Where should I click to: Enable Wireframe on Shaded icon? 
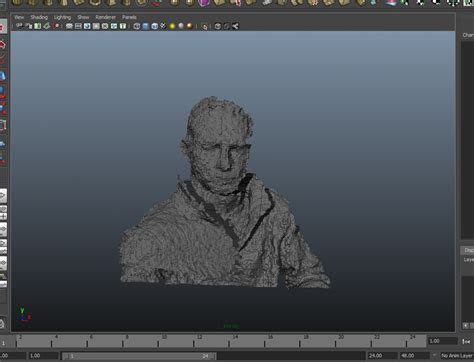[155, 26]
